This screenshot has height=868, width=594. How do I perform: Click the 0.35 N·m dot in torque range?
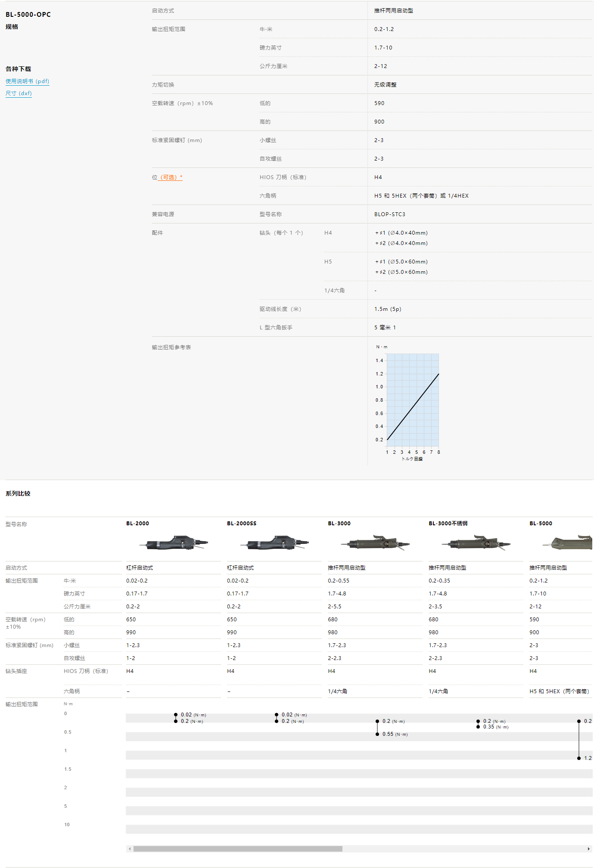tap(478, 727)
